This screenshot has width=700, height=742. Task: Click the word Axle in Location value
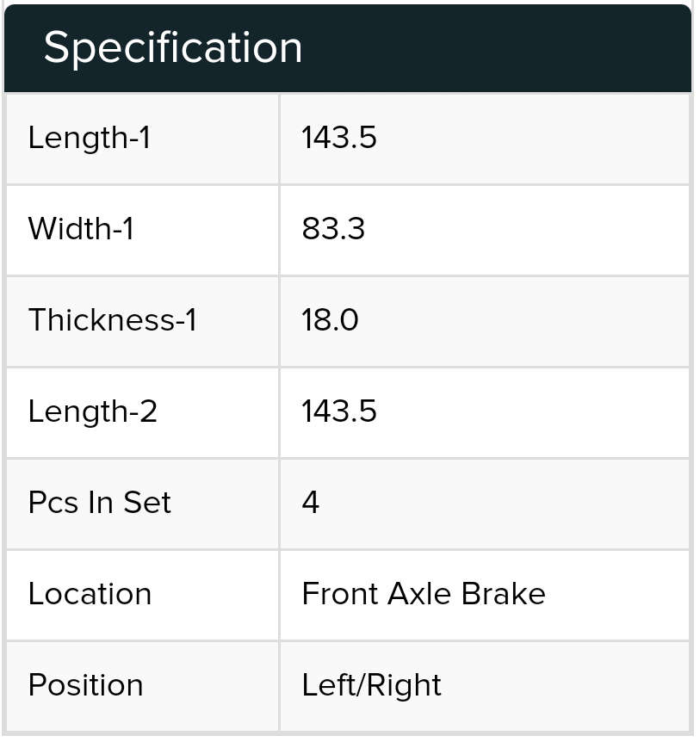point(421,594)
